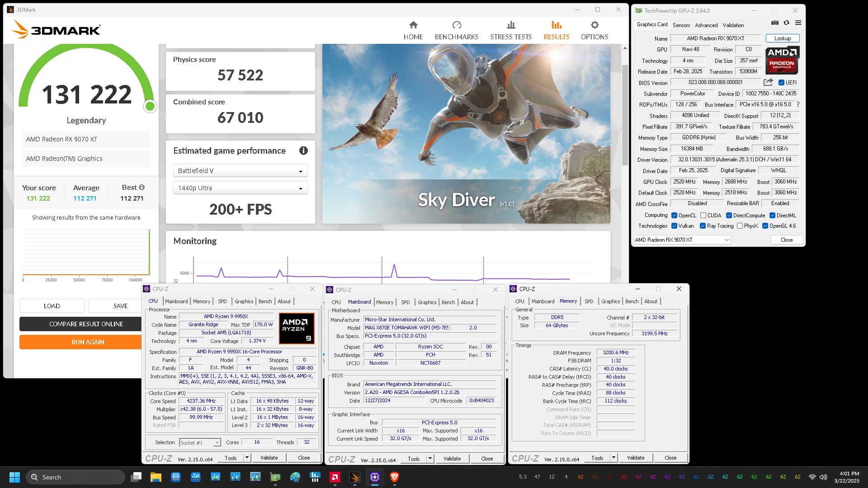Click the info icon next to Best score

click(142, 187)
